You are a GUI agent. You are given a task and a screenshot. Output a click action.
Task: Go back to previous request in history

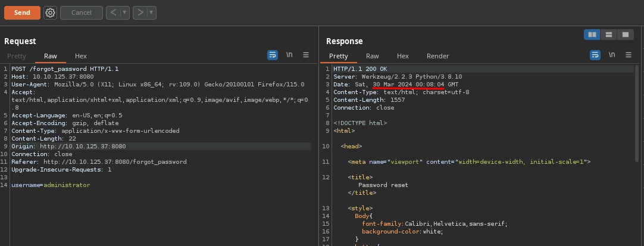(113, 13)
